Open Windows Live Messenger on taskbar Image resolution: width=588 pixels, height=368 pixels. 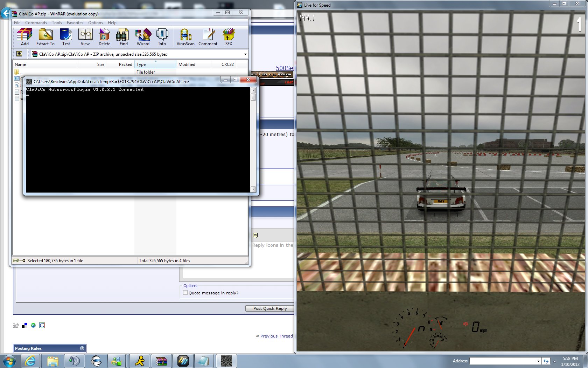pyautogui.click(x=117, y=361)
